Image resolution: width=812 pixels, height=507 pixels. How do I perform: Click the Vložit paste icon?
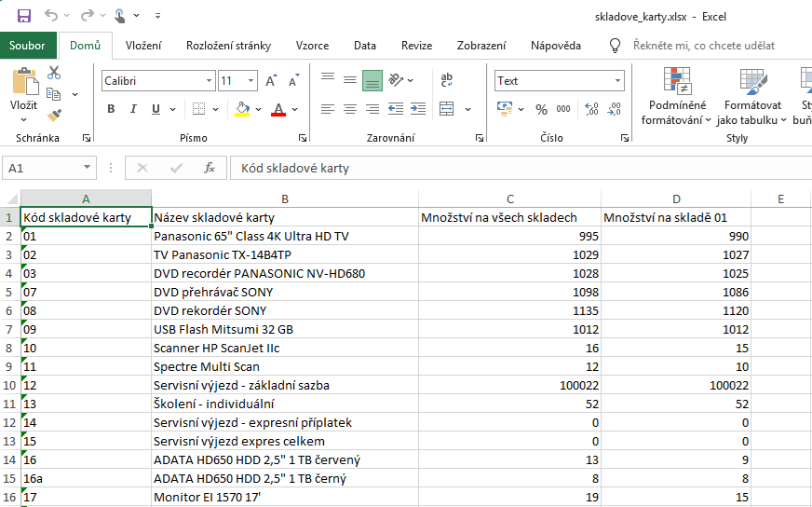tap(24, 82)
